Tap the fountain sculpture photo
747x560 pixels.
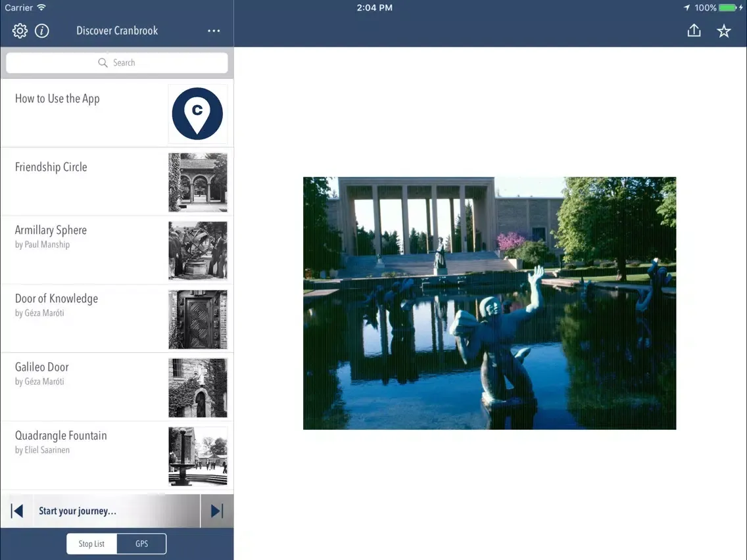(489, 304)
